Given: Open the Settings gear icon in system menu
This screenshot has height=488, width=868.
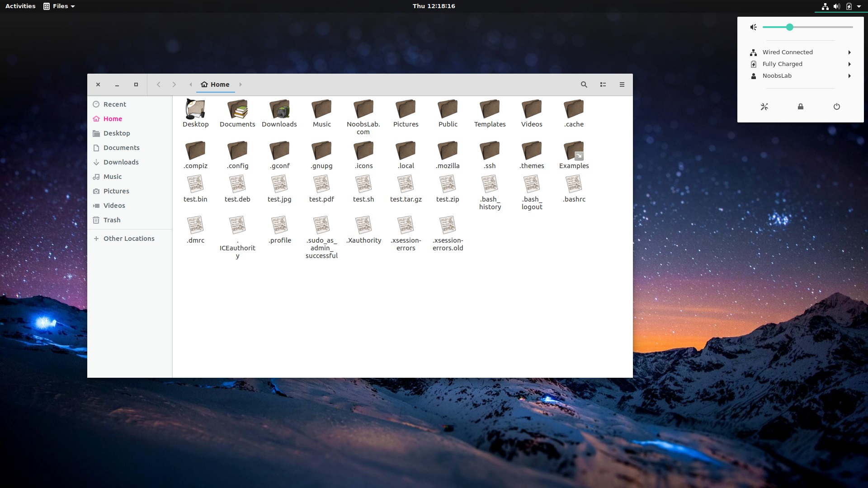Looking at the screenshot, I should click(764, 107).
